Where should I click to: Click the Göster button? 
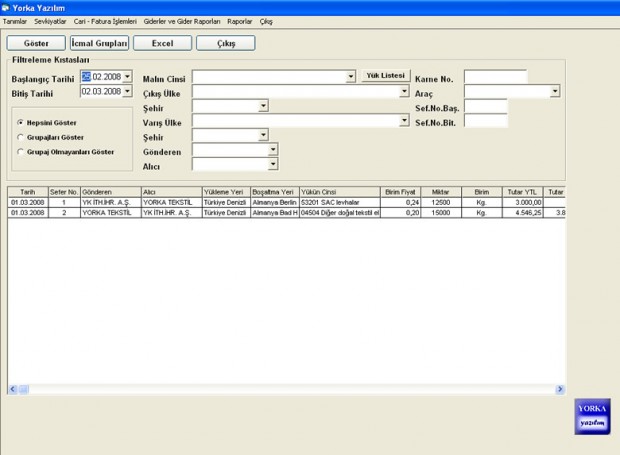[36, 43]
